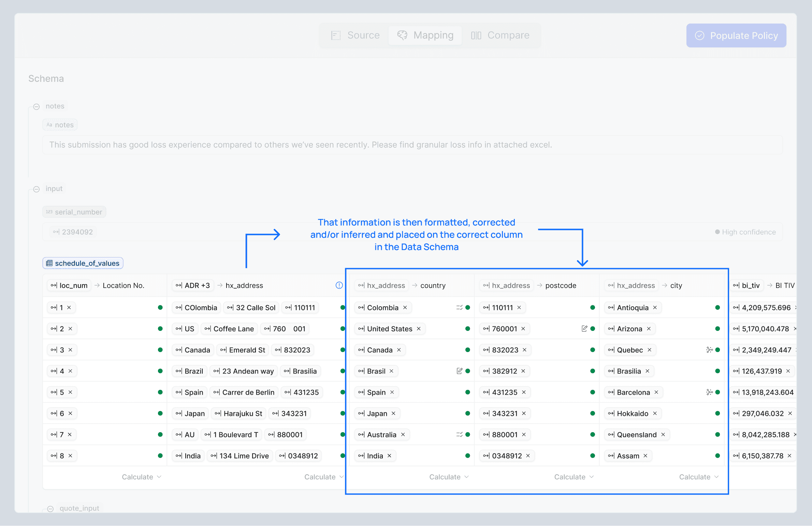Viewport: 812px width, 526px height.
Task: Click the info icon beside hx_address header
Action: (339, 285)
